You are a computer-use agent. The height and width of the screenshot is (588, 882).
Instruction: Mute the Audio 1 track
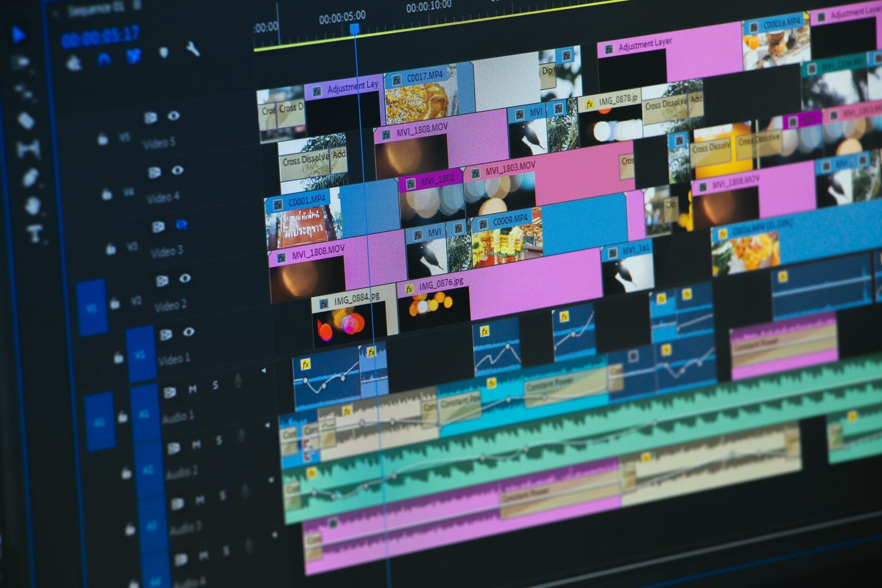(192, 388)
